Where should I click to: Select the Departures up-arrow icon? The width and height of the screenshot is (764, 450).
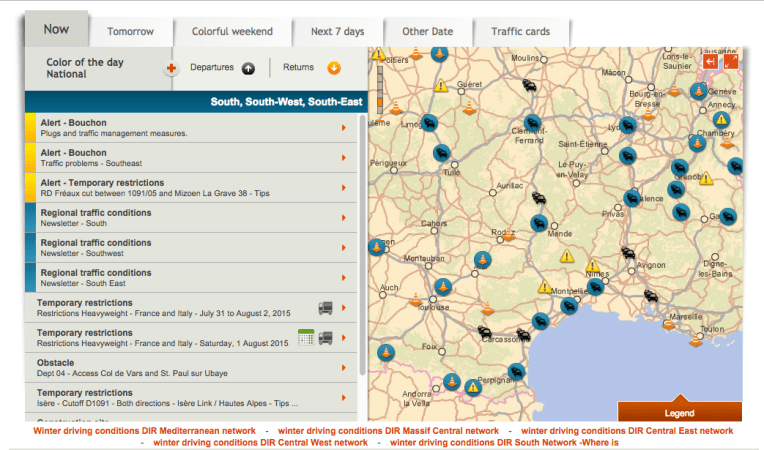point(248,68)
